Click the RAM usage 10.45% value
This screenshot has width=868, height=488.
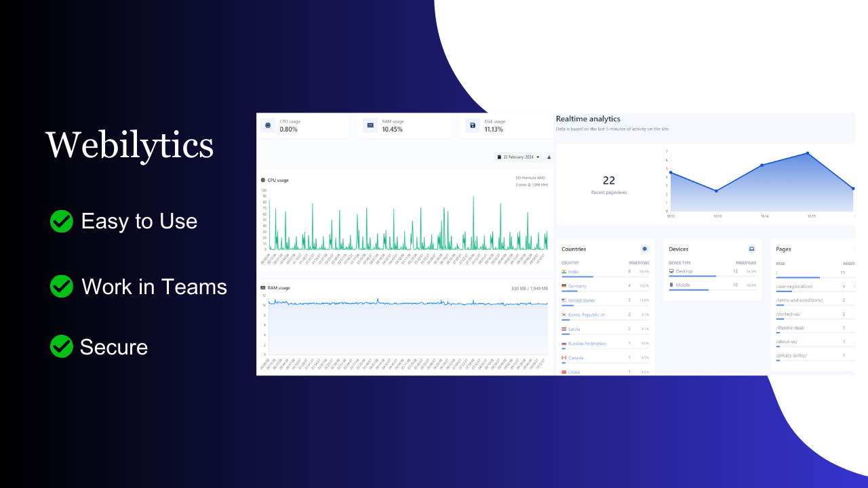pyautogui.click(x=393, y=129)
